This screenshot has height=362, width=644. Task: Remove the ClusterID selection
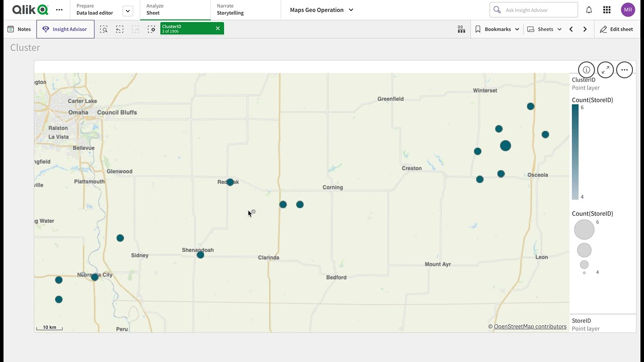218,29
